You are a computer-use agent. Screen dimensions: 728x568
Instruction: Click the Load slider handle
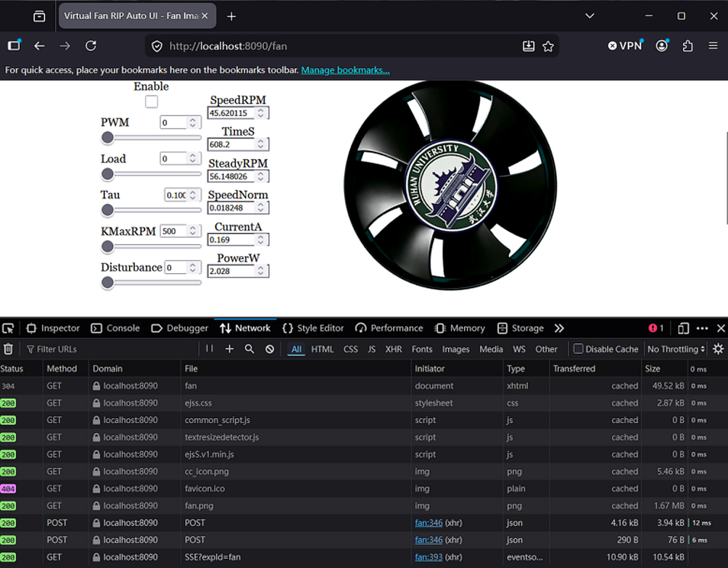107,174
